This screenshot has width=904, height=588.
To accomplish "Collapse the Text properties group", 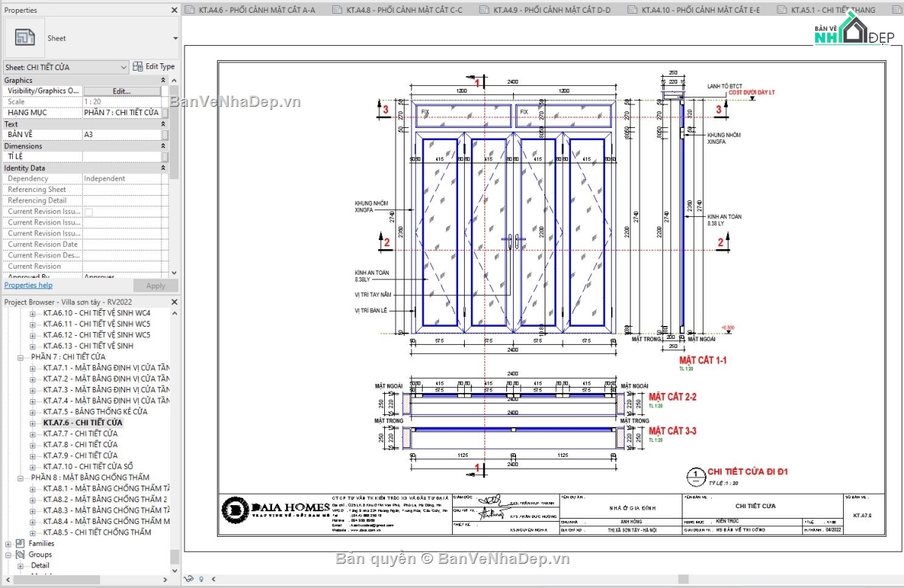I will (x=163, y=124).
